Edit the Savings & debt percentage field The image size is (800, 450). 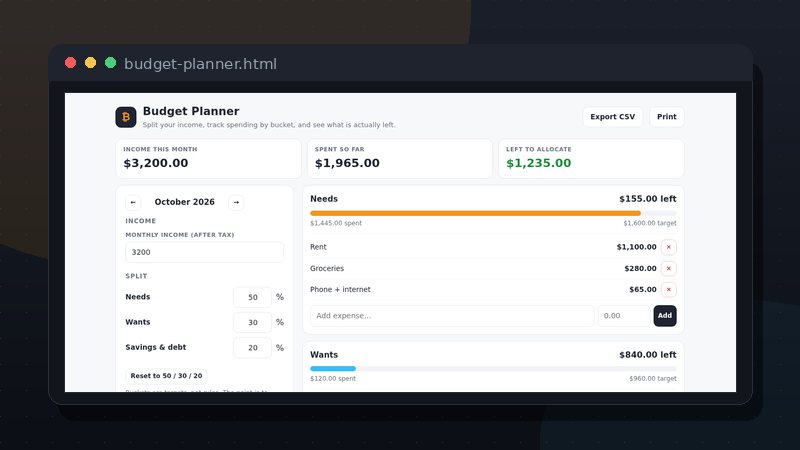[x=253, y=347]
